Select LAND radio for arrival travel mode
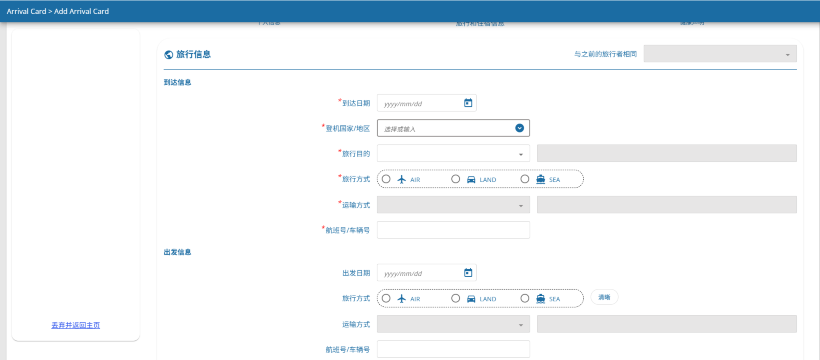820x360 pixels. [x=455, y=179]
